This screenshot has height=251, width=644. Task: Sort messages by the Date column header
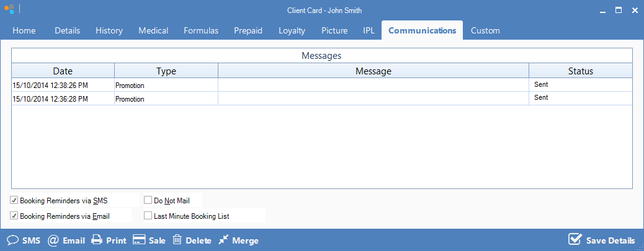coord(63,71)
